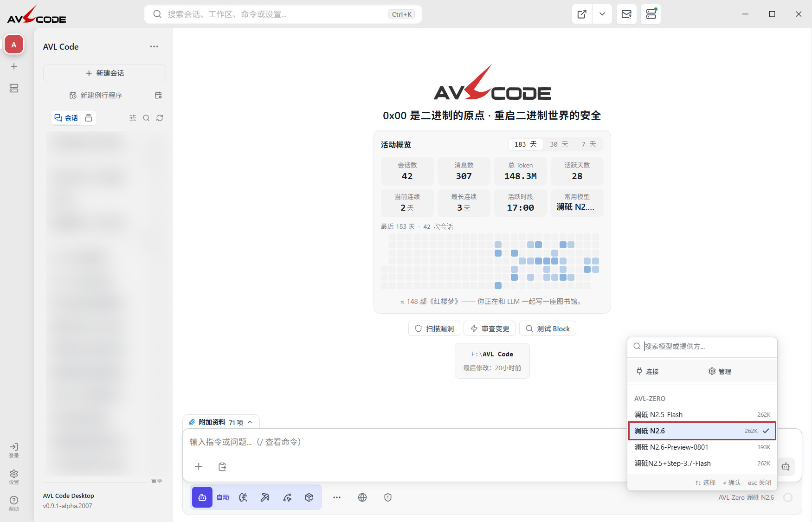Toggle the circle next to AVL-Zero 澜砥 N2.6
The width and height of the screenshot is (812, 522).
[788, 497]
